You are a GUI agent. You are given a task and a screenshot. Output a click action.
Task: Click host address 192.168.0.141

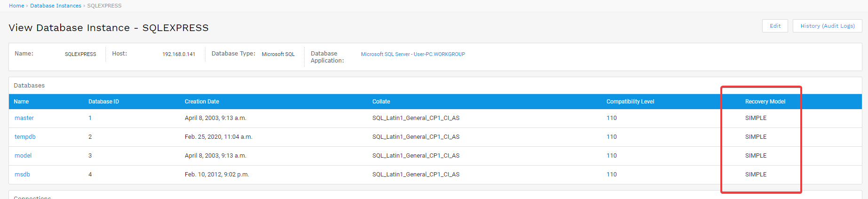(179, 54)
